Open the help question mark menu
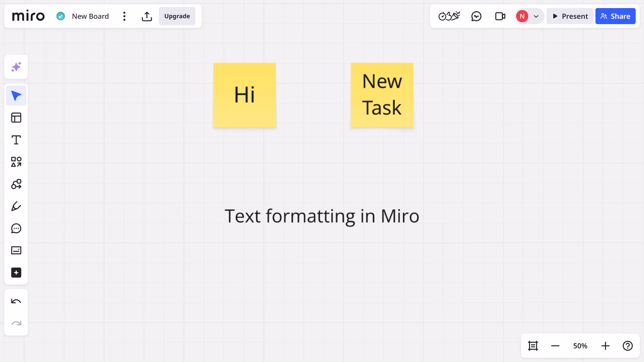The image size is (644, 362). coord(628,346)
